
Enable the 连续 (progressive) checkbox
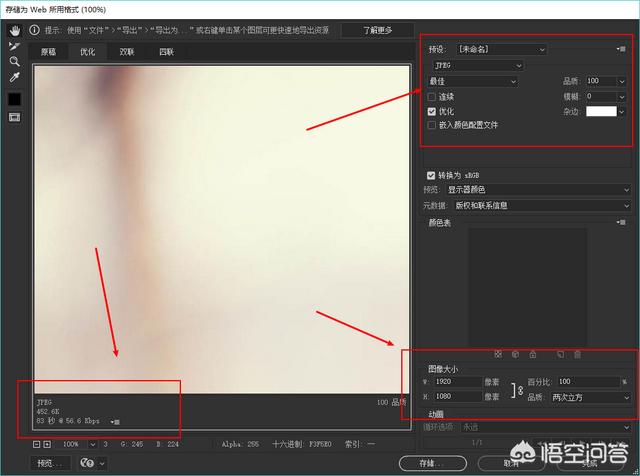coord(432,96)
